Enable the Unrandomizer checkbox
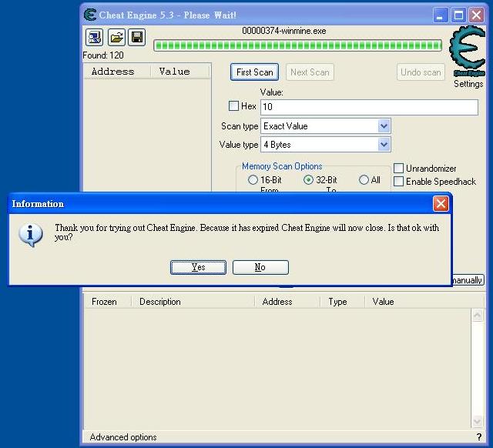493x448 pixels. [x=399, y=168]
